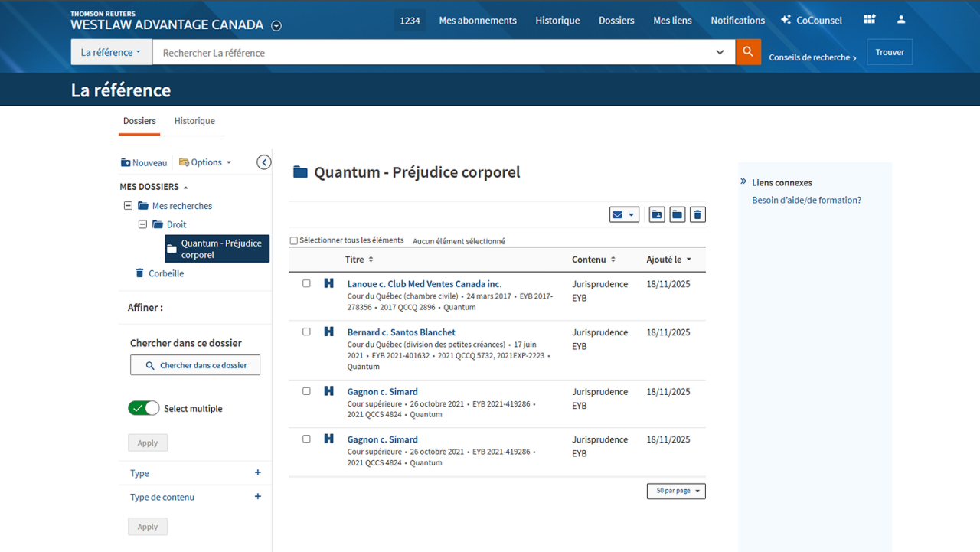Open the La référence search scope dropdown

coord(111,52)
